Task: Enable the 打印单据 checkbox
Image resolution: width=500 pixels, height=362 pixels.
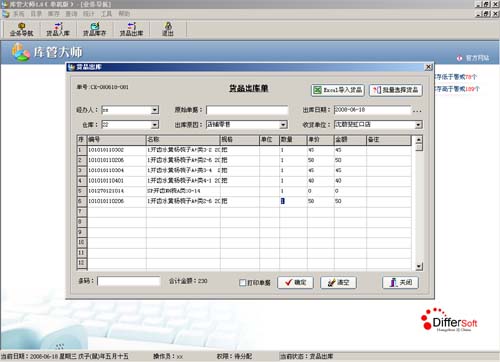Action: (242, 283)
